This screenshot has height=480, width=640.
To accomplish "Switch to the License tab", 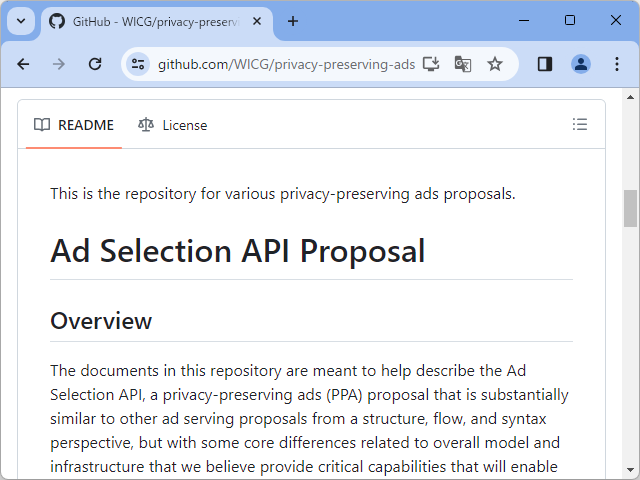I will [172, 125].
